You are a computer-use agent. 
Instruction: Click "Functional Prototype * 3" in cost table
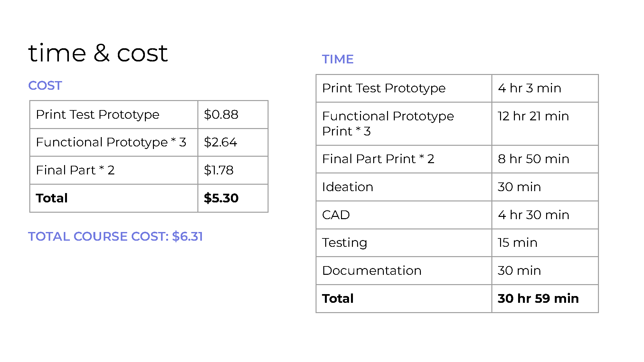[x=111, y=142]
